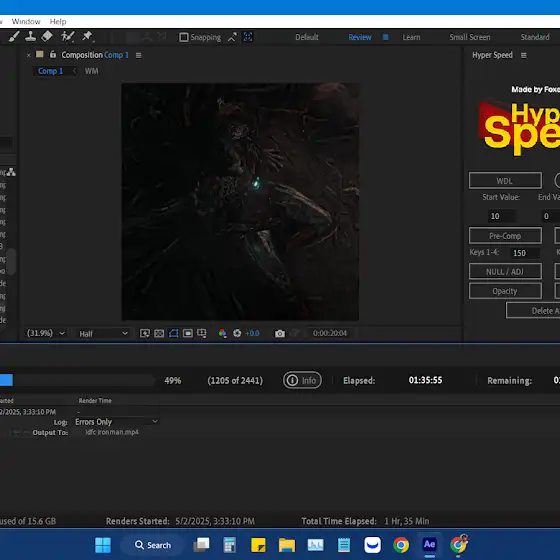Switch to the Review workspace

tap(360, 37)
